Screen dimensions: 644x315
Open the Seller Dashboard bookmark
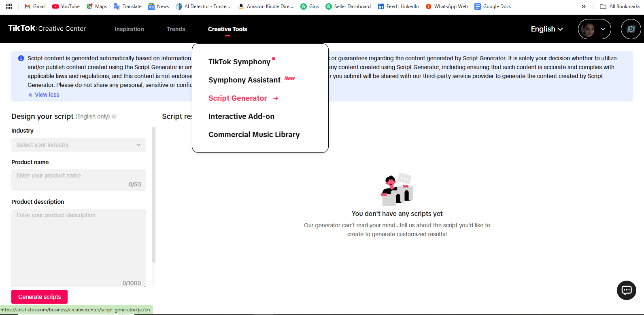348,6
